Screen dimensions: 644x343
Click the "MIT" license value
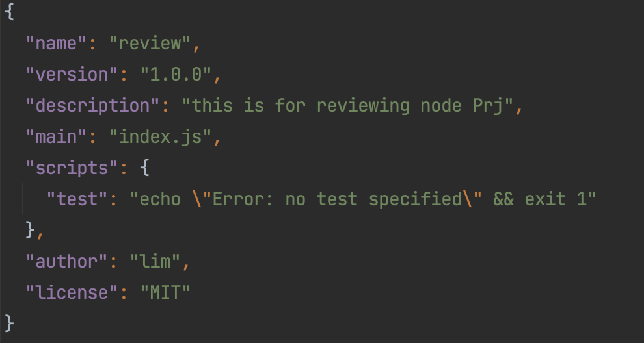[x=165, y=292]
